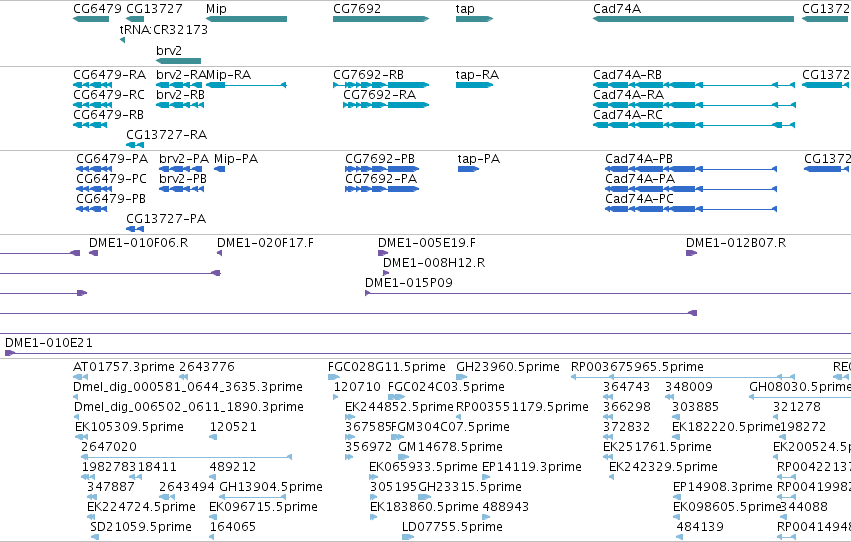This screenshot has height=542, width=851.
Task: Select the tap gene arrow
Action: coord(474,19)
